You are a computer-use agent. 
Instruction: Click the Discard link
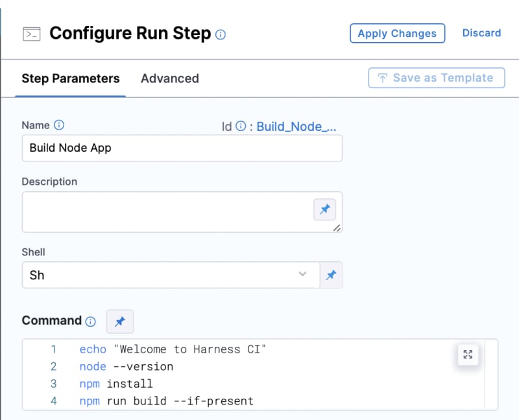coord(481,33)
